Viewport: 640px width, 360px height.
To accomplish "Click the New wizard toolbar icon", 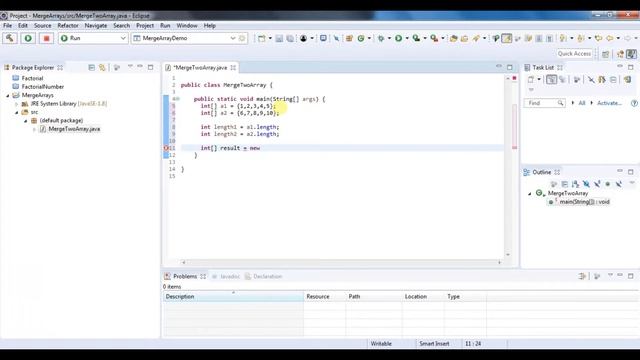I will click(262, 38).
